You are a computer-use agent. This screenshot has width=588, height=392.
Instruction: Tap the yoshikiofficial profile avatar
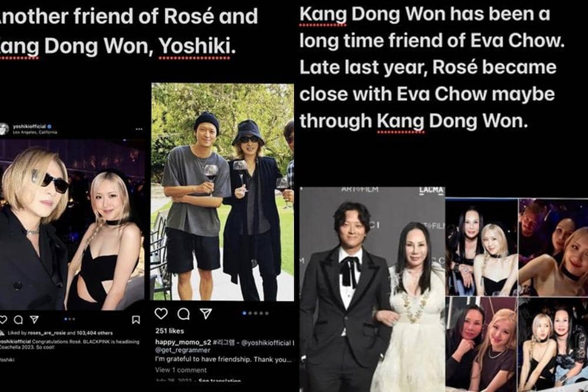point(4,129)
